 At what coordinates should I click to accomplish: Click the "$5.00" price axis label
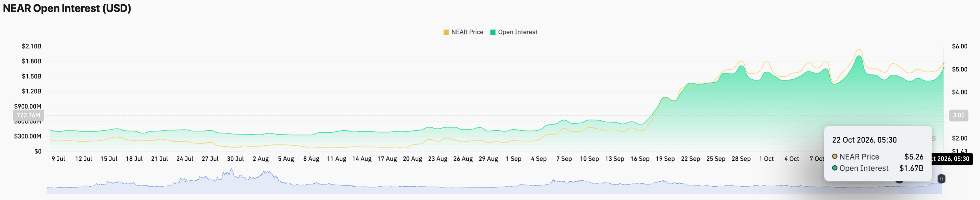coord(960,69)
